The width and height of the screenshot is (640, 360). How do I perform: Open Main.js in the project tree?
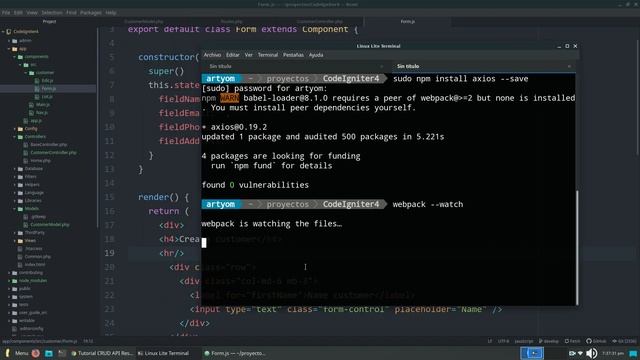(42, 104)
